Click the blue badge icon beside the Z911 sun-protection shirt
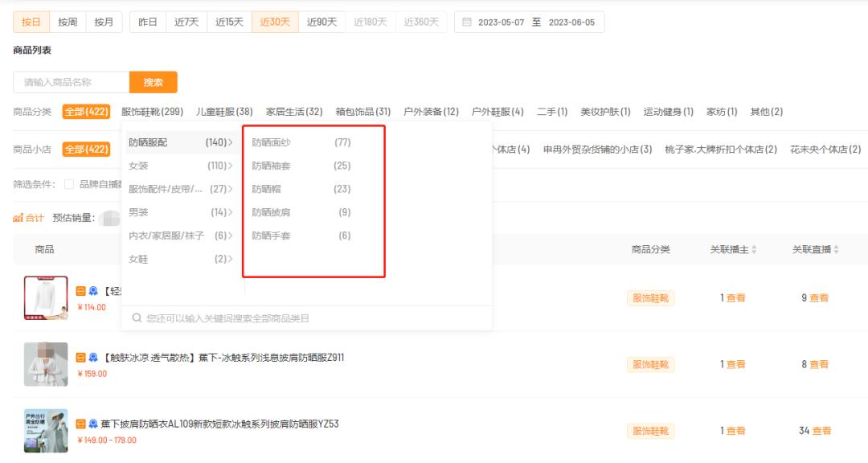The image size is (868, 463). [x=92, y=357]
